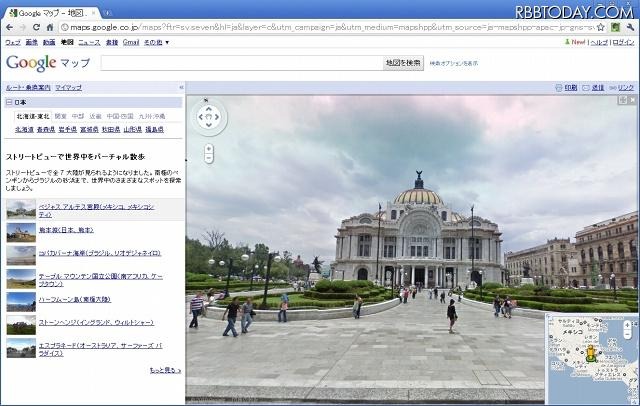Collapse the 日本 section
Viewport: 640px width, 406px height.
9,102
